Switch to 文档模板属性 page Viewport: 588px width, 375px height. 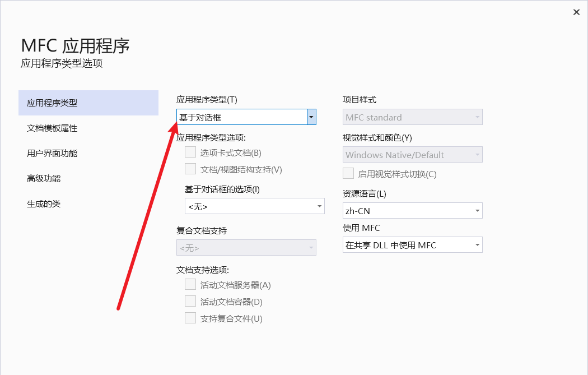(52, 128)
